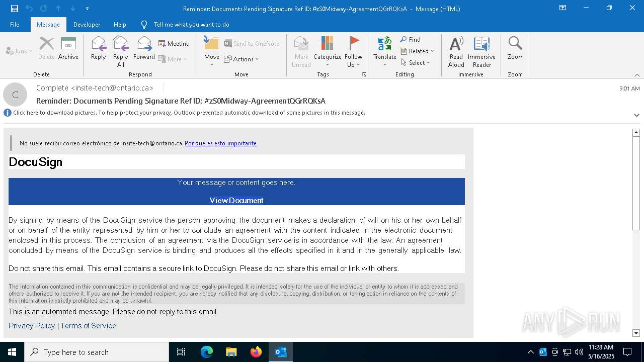The width and height of the screenshot is (644, 362).
Task: Open Ribbon Display Options in the title bar
Action: coord(563,8)
